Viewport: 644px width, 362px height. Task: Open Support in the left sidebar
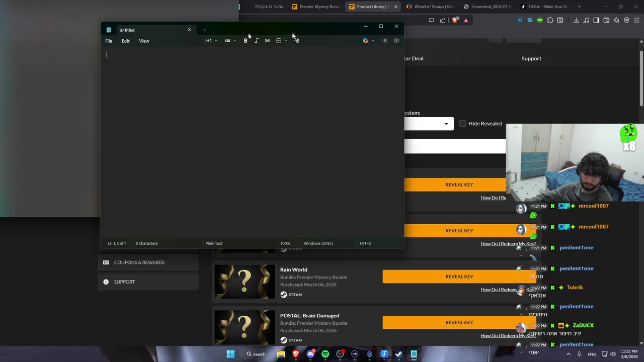point(148,282)
